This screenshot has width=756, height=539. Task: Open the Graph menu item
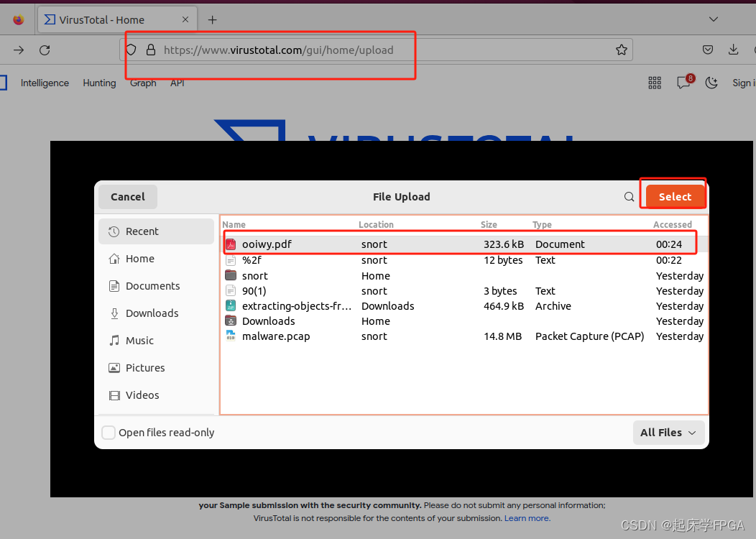click(x=143, y=83)
